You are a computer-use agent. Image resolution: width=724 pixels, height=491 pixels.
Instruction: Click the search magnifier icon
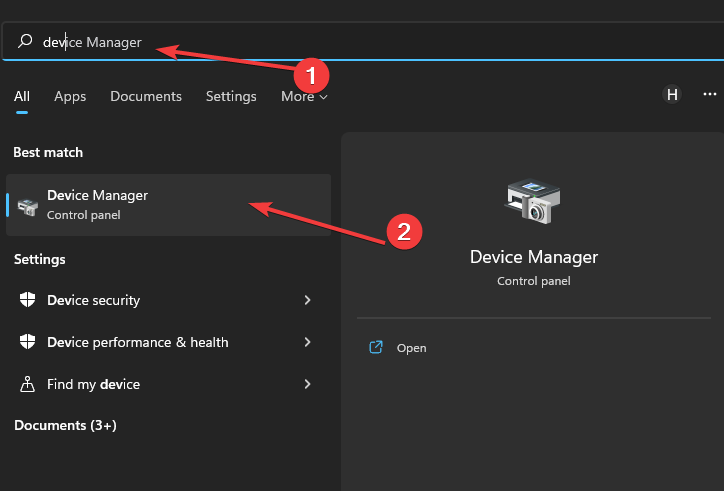26,42
